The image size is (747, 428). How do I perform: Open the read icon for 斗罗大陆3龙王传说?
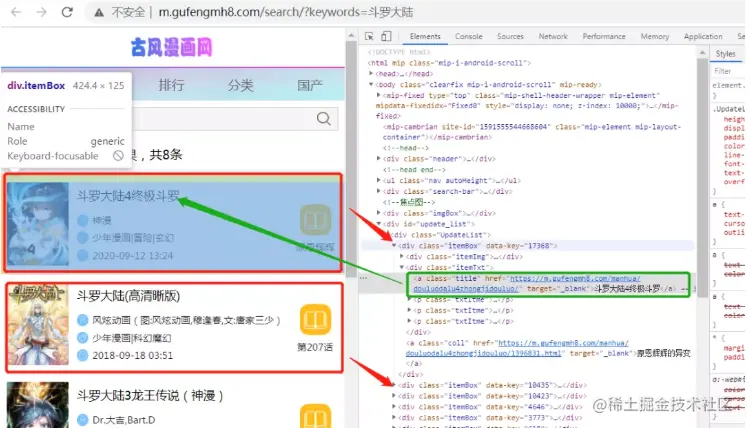(x=315, y=416)
